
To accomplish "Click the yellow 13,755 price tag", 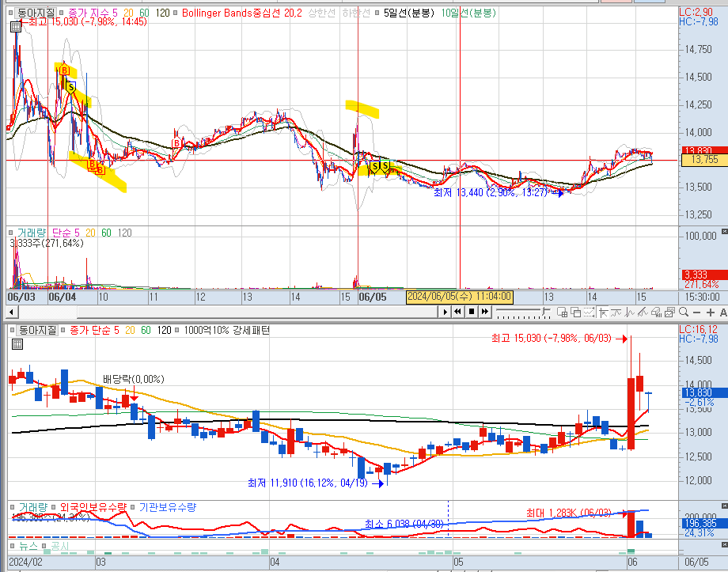I will click(x=704, y=160).
